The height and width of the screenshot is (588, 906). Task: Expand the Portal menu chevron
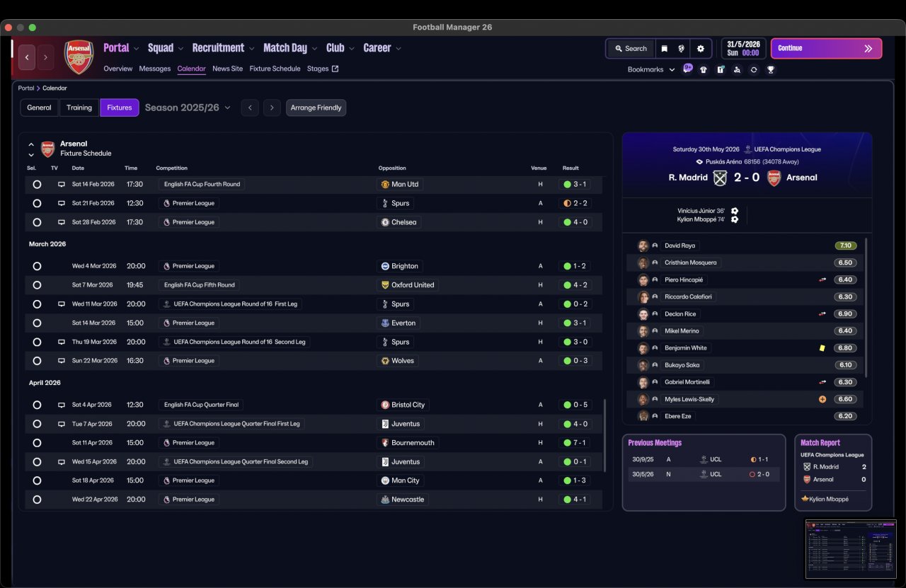click(136, 49)
